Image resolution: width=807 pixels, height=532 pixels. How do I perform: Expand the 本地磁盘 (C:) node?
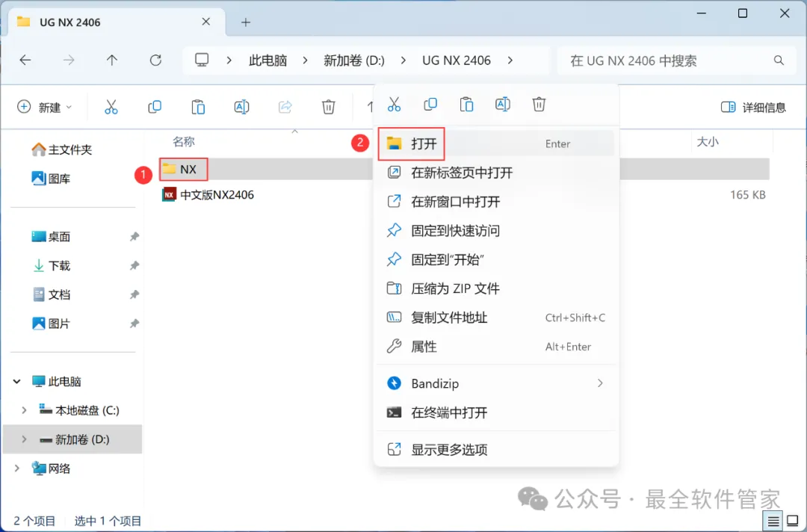(x=24, y=410)
